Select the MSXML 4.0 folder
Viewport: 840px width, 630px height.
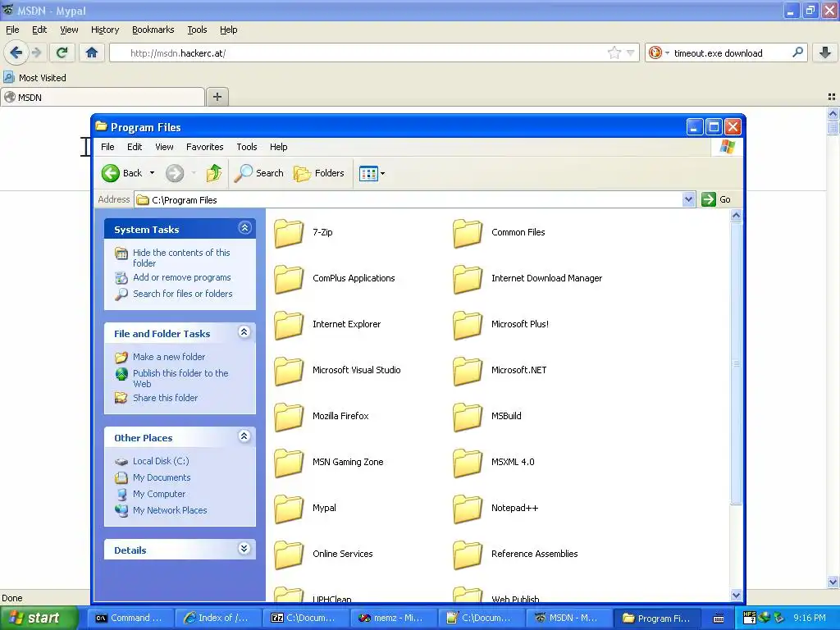click(494, 463)
